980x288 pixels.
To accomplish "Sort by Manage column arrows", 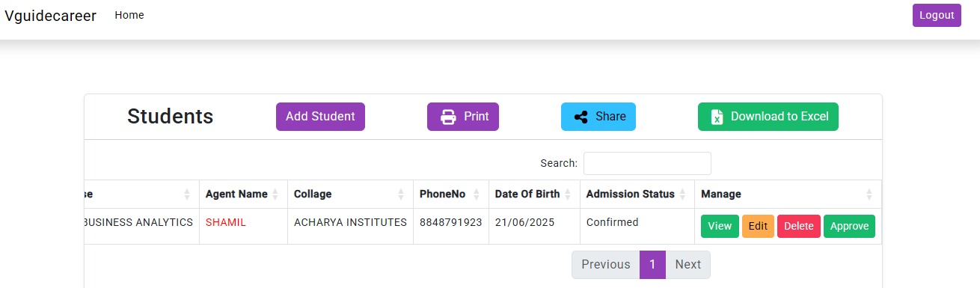I will tap(869, 194).
